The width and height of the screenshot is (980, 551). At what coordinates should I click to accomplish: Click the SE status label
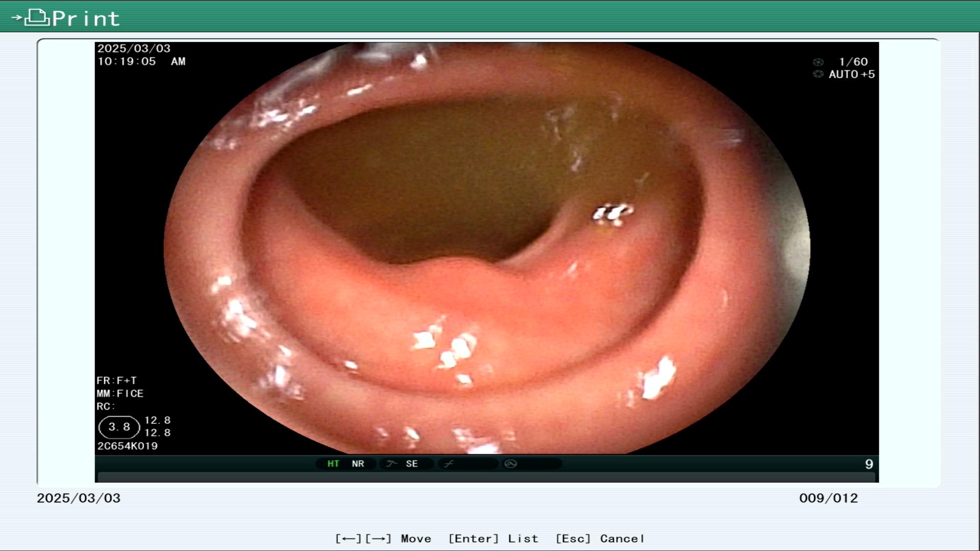coord(412,464)
